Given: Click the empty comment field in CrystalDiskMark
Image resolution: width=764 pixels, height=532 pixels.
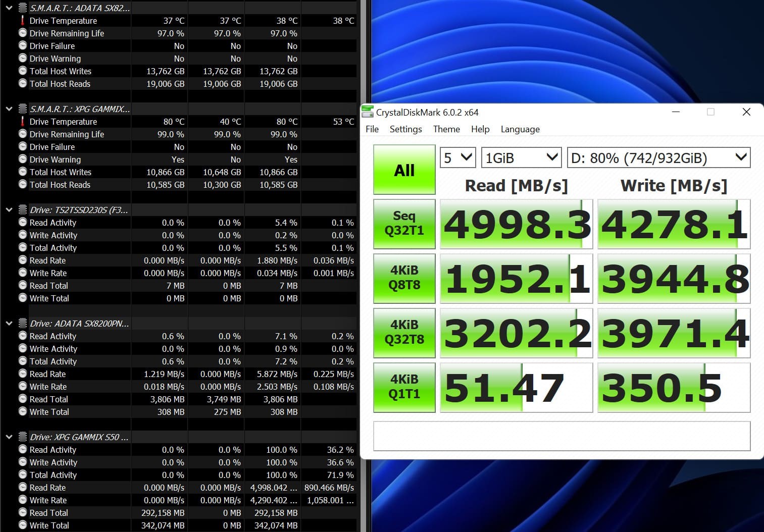Looking at the screenshot, I should point(562,436).
